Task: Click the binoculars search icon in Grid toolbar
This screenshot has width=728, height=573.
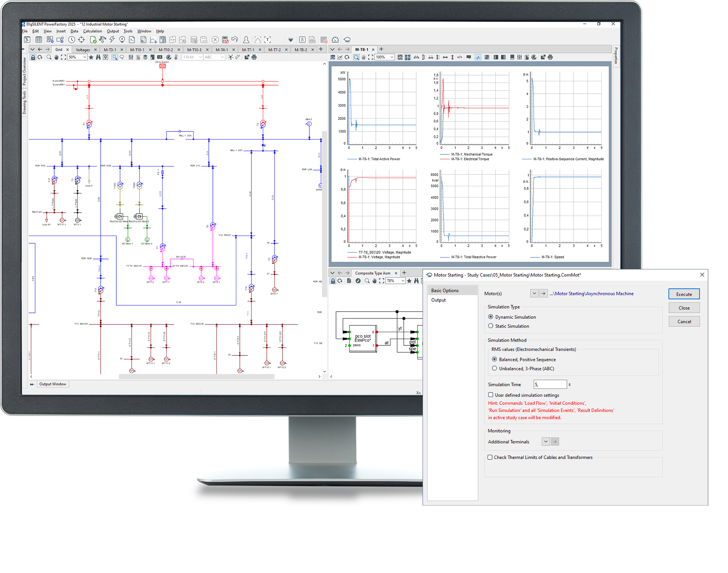Action: point(98,58)
